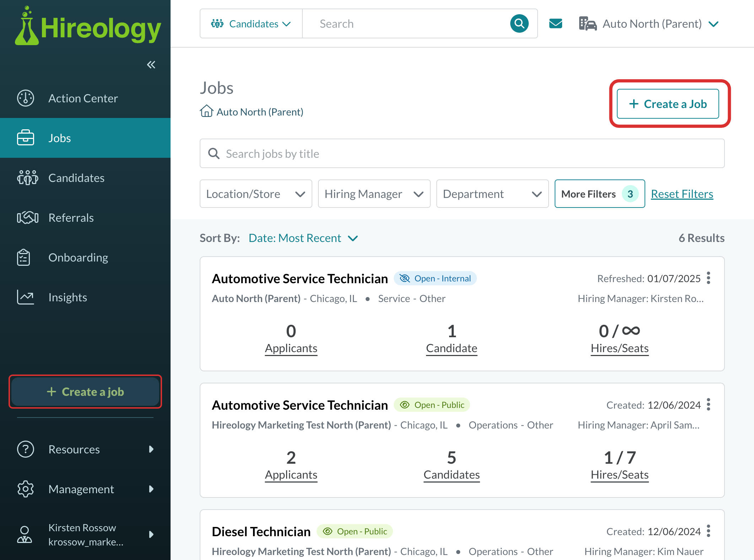
Task: Click the Jobs briefcase icon
Action: (26, 138)
